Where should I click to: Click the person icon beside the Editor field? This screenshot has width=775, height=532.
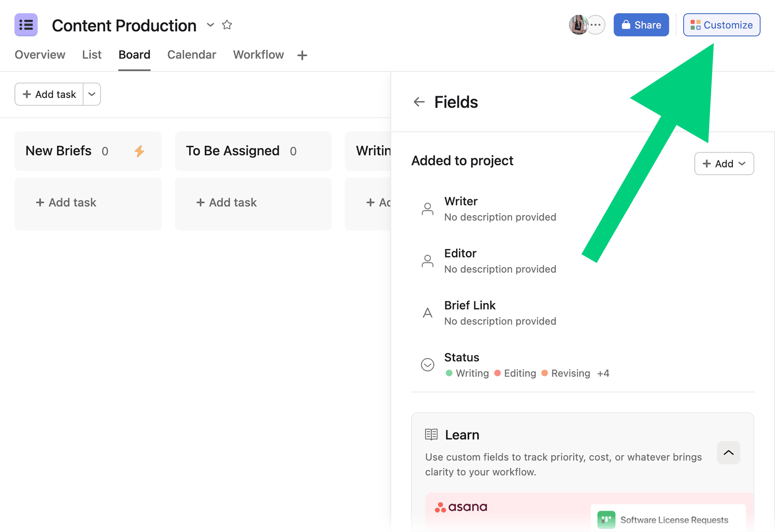(427, 260)
